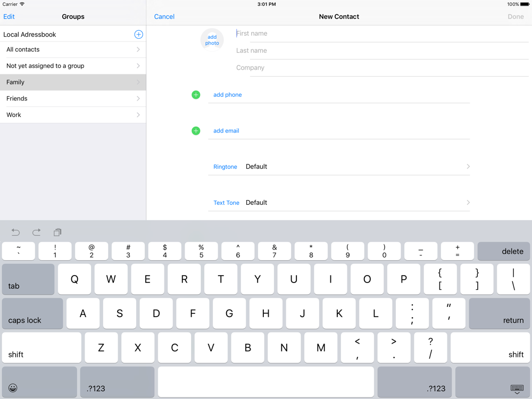The image size is (532, 399).
Task: Tap the Wi-Fi icon in status bar
Action: (22, 4)
